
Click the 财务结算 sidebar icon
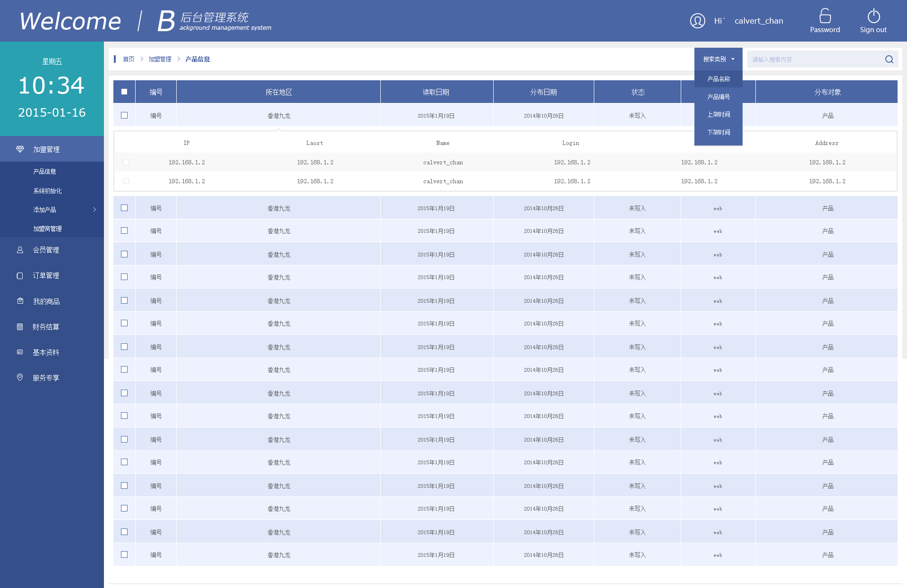coord(18,326)
